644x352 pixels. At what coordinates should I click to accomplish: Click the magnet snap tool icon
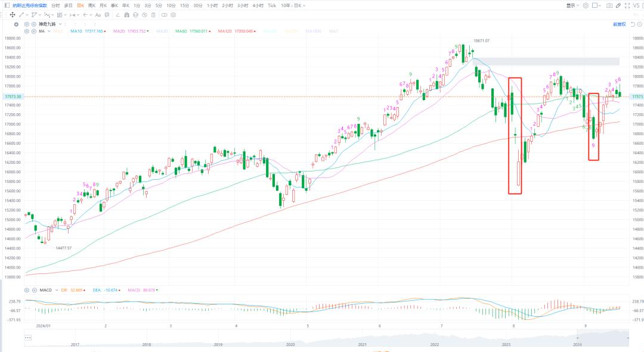(x=126, y=14)
